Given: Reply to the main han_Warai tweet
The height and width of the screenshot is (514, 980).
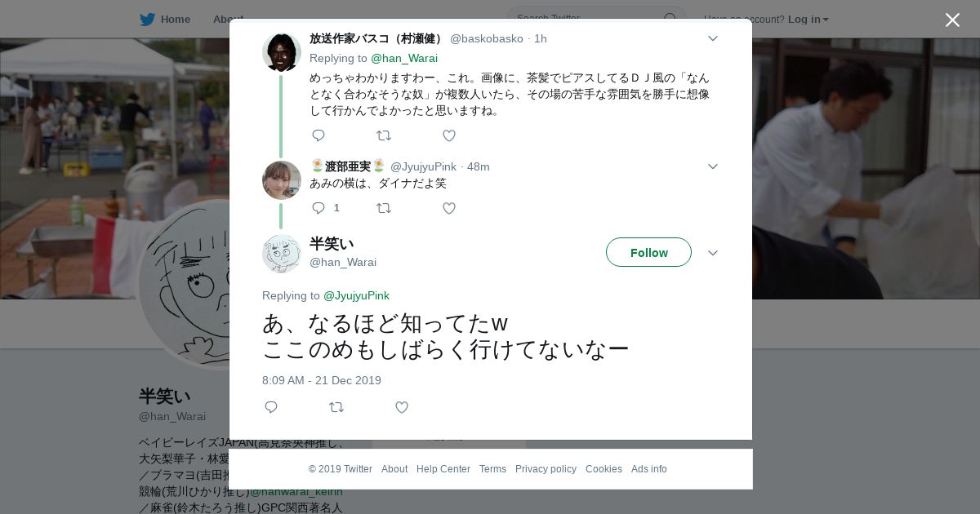Looking at the screenshot, I should tap(271, 407).
